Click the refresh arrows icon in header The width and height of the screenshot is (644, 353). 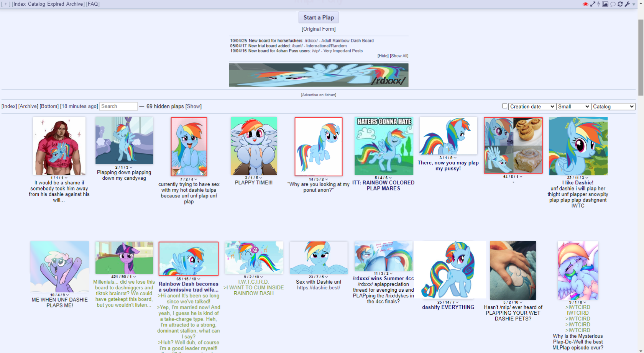[x=620, y=4]
